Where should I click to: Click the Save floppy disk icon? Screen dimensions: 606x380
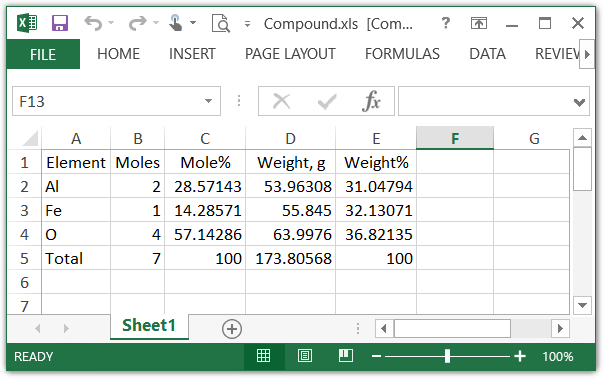(x=60, y=23)
